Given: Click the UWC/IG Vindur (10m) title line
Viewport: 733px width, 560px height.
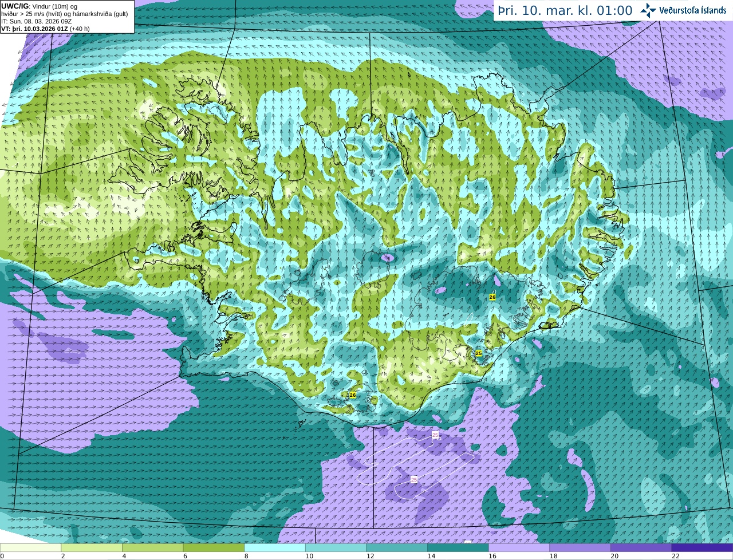Looking at the screenshot, I should tap(39, 6).
